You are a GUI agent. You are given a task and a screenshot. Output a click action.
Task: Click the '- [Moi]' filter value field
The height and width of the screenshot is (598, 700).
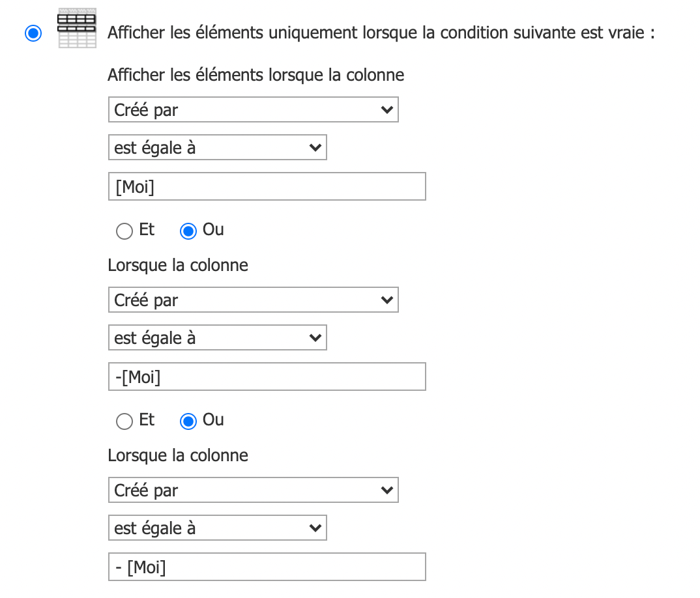point(267,567)
